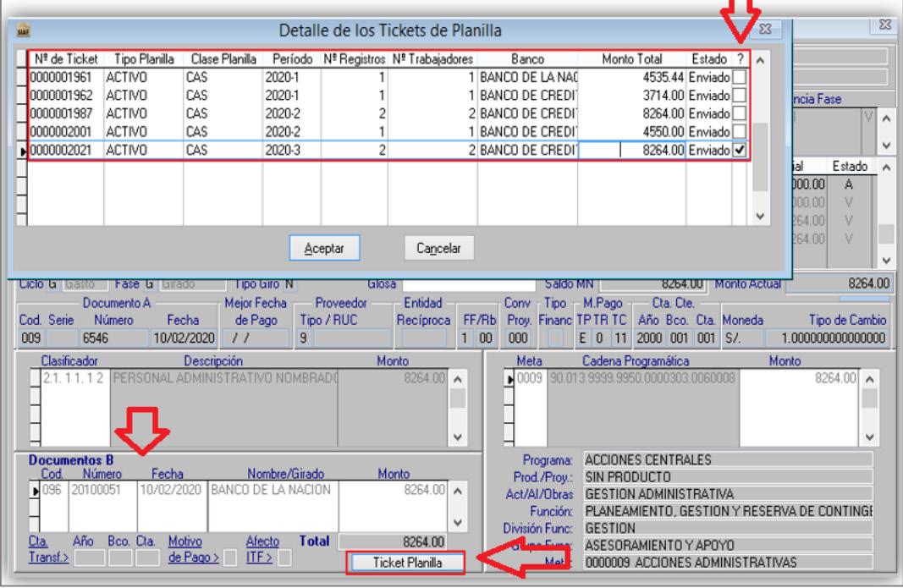This screenshot has height=588, width=903.
Task: Tick the checkbox for ticket 0000001987
Action: coord(739,113)
